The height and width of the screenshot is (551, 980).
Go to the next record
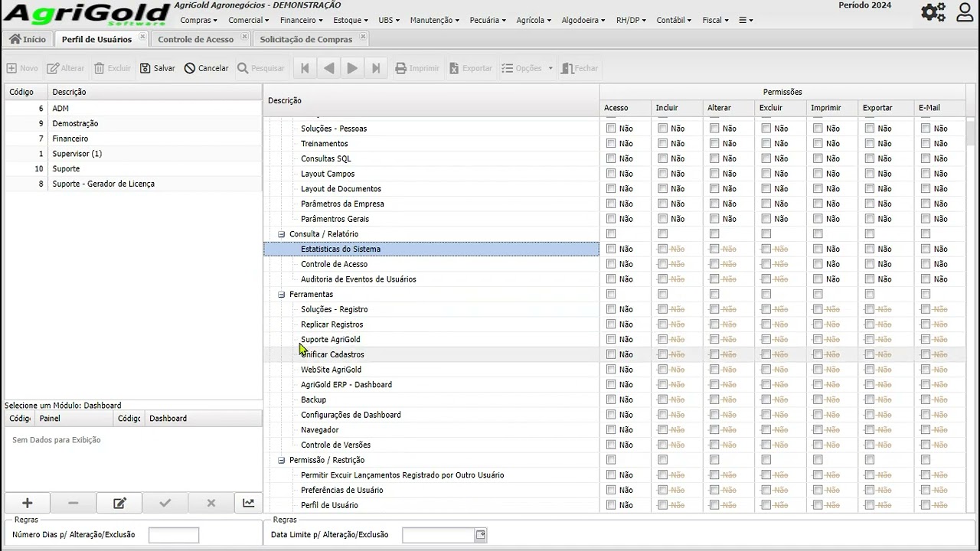tap(352, 68)
